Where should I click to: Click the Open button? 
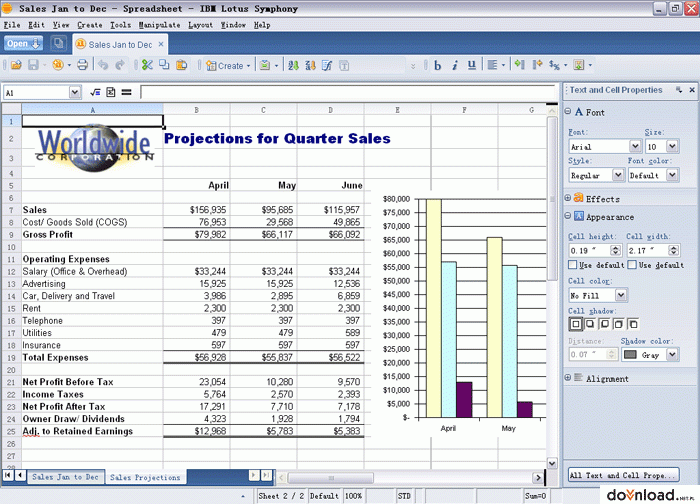23,43
